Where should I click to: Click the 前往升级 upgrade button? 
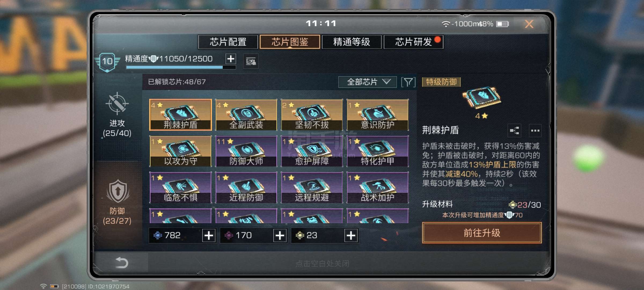[482, 233]
